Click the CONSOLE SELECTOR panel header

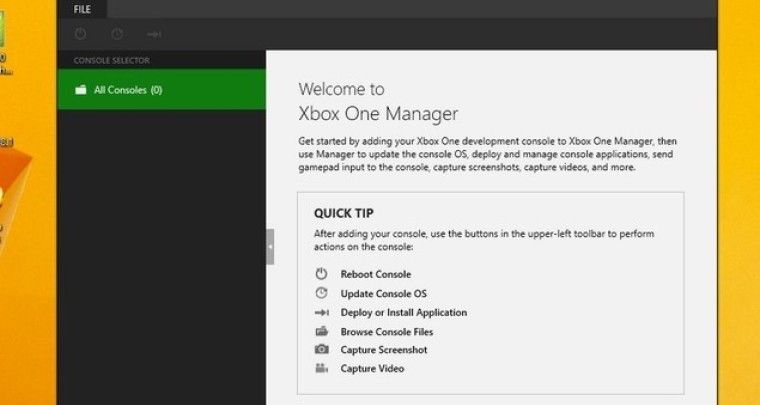(112, 61)
